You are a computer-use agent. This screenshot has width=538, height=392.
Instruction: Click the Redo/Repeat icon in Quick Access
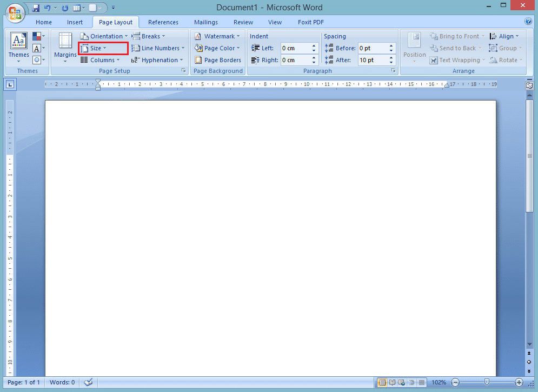(x=65, y=8)
